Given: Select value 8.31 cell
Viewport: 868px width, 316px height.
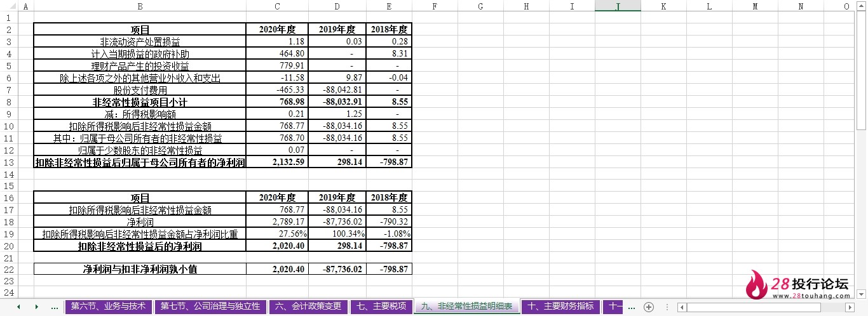Looking at the screenshot, I should [388, 54].
